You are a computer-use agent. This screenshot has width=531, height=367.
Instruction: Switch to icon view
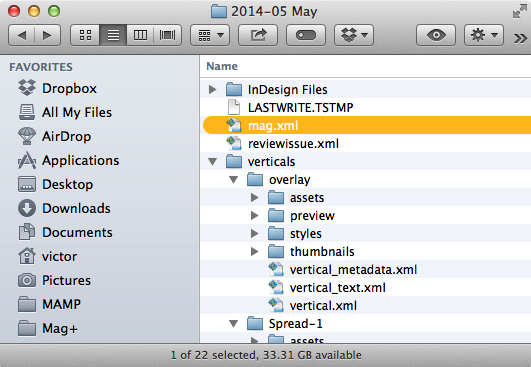tap(85, 35)
